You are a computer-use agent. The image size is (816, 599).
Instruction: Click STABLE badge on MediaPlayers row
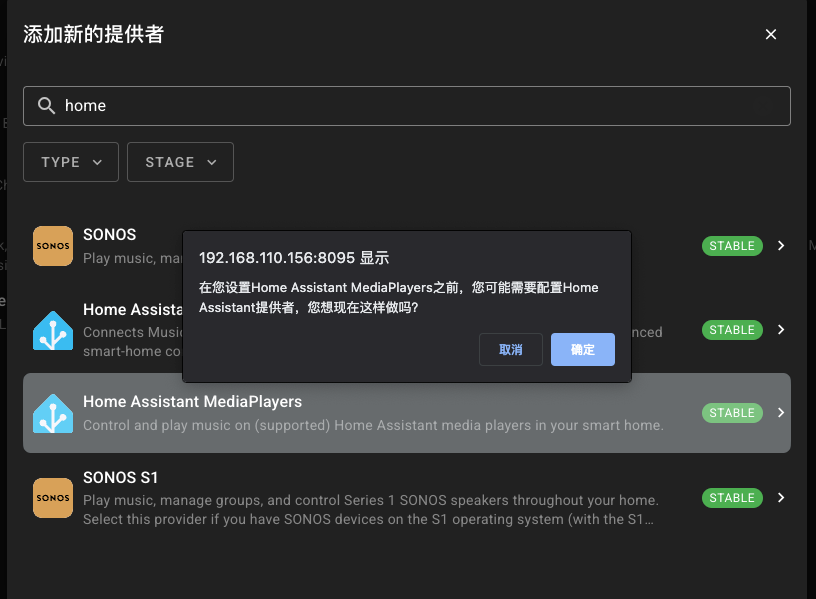tap(732, 413)
